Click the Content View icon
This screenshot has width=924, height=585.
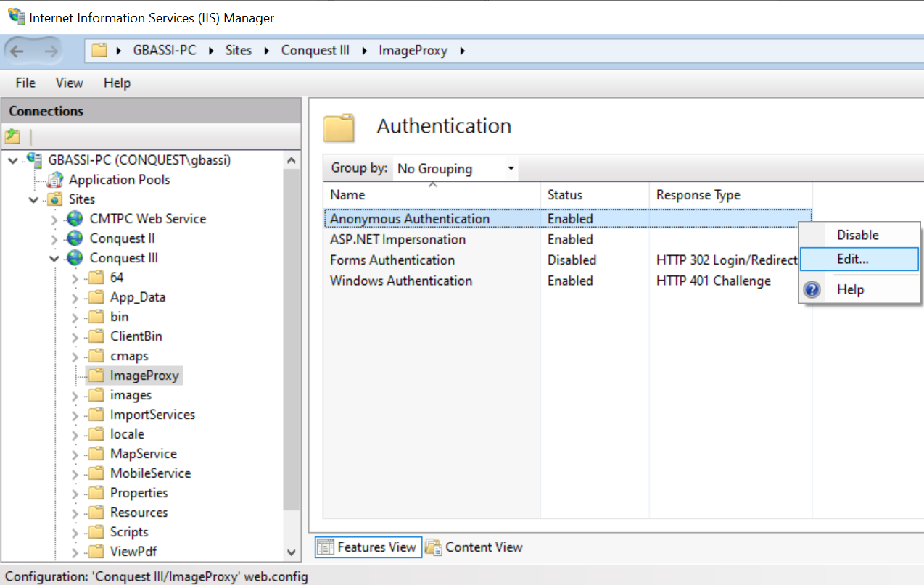pyautogui.click(x=434, y=547)
